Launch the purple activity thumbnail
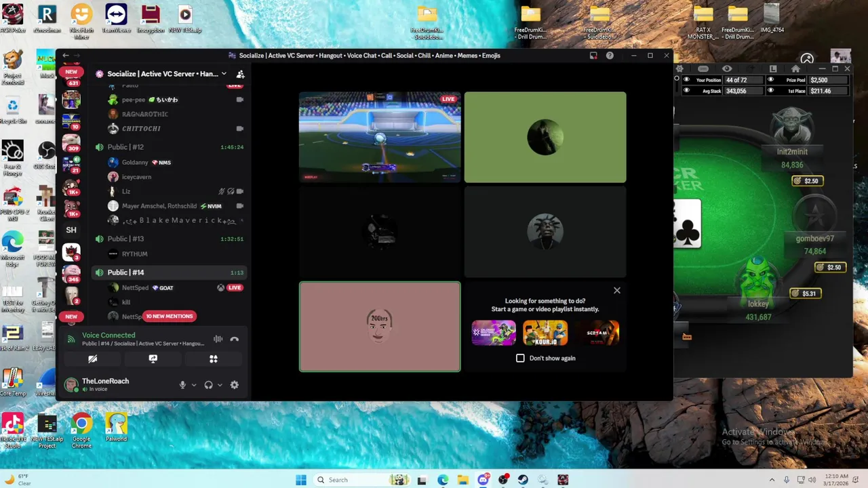Viewport: 868px width, 488px height. coord(494,333)
